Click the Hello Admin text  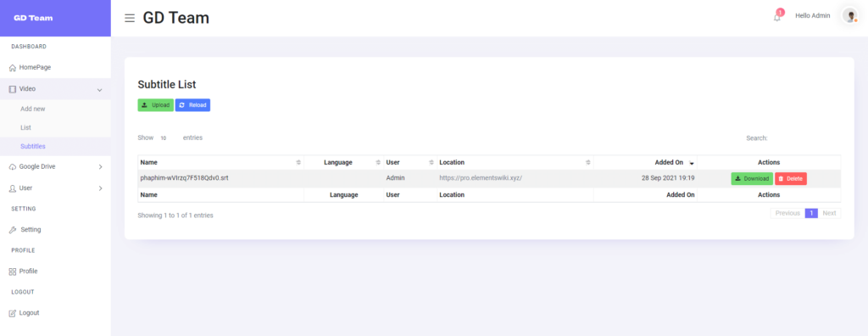coord(813,15)
